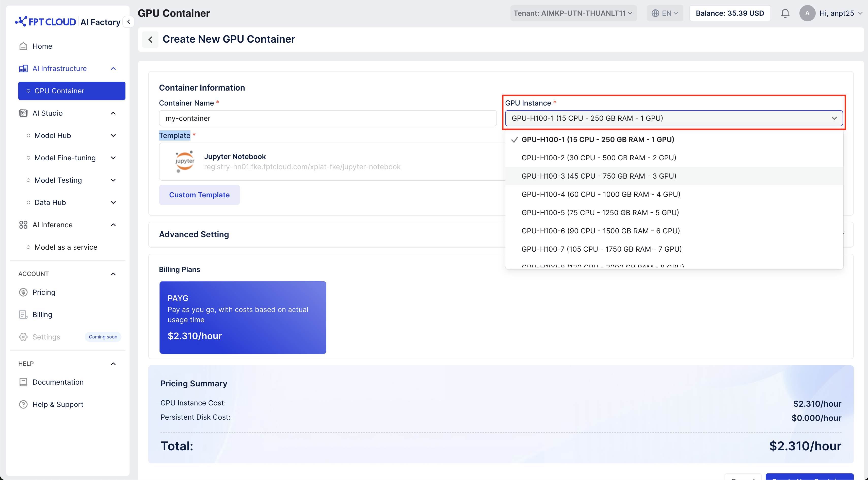Click the Pricing dollar icon
Image resolution: width=868 pixels, height=480 pixels.
(x=23, y=292)
